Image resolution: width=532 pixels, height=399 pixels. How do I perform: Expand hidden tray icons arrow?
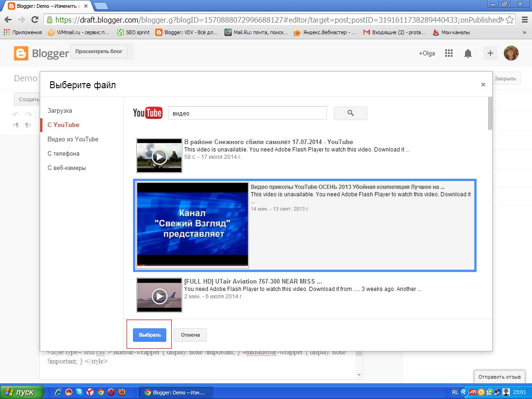[x=464, y=392]
